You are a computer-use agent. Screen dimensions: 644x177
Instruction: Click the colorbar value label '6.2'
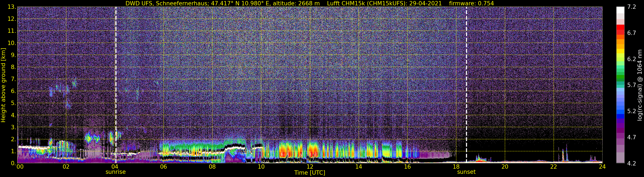632,59
